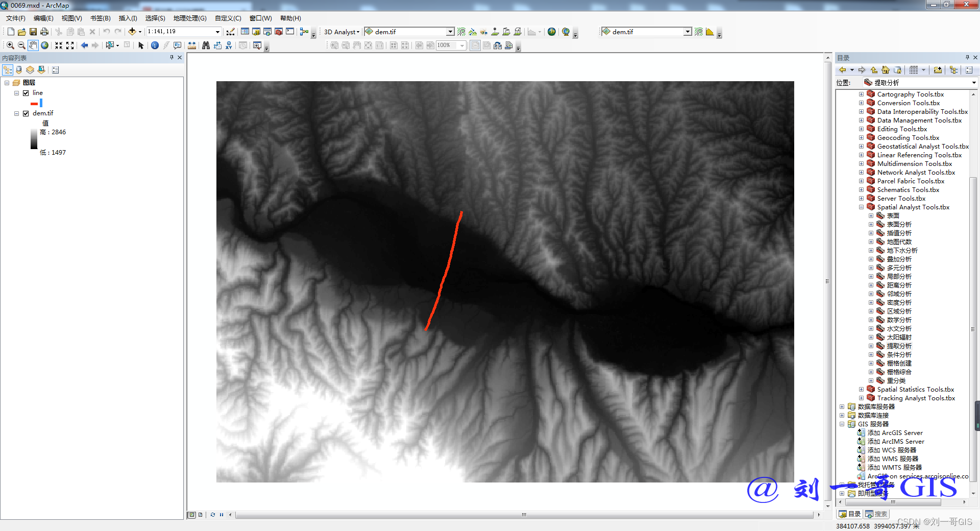Viewport: 980px width, 531px height.
Task: Zoom to full extent globe
Action: pos(45,45)
